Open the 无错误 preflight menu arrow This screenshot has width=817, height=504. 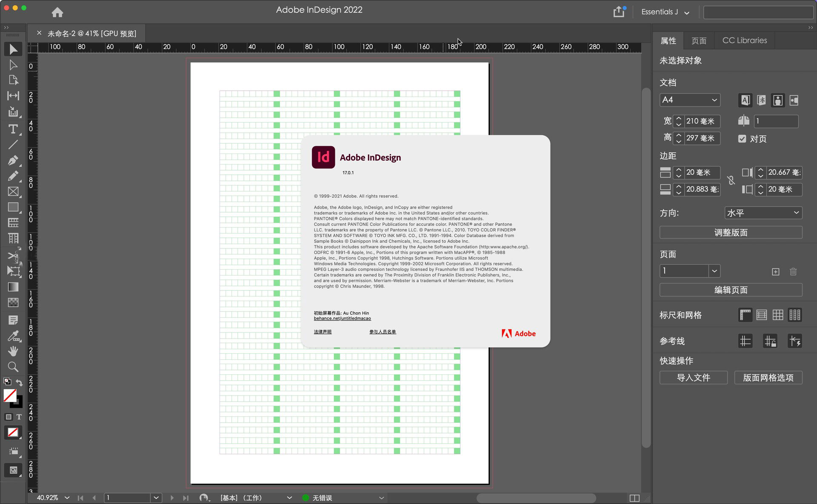pyautogui.click(x=381, y=498)
